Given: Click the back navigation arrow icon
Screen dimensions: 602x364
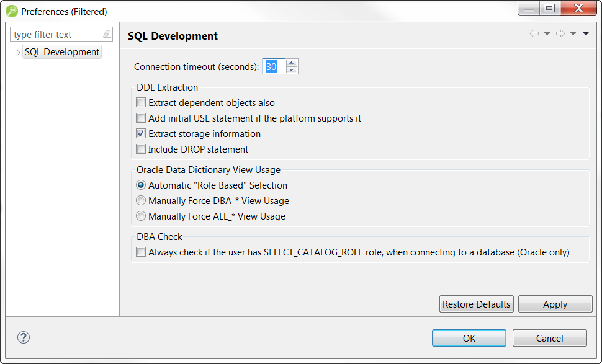Looking at the screenshot, I should (534, 34).
